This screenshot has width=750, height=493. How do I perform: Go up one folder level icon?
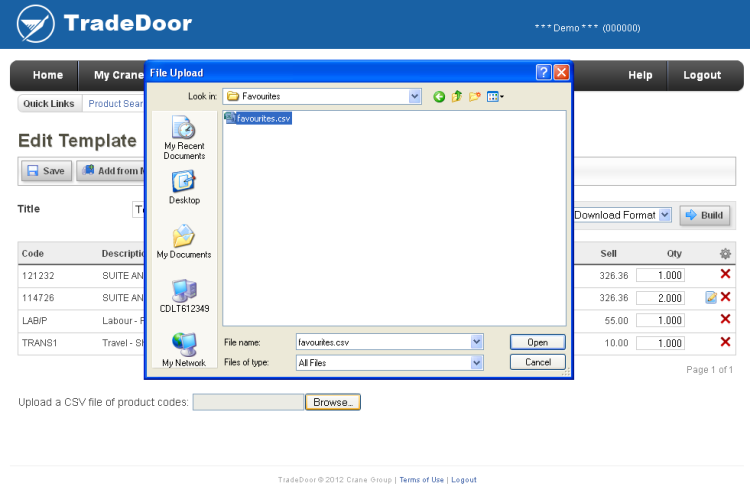[x=457, y=97]
